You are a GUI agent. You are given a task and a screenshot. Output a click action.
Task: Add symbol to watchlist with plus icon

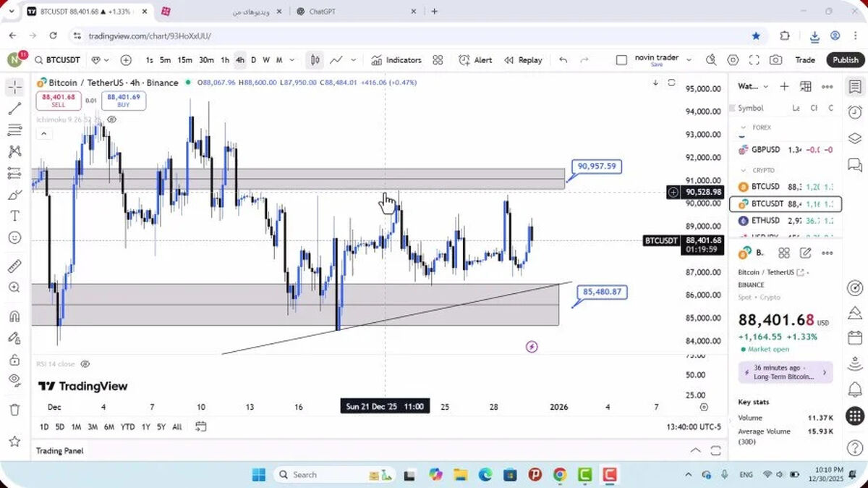pos(784,86)
